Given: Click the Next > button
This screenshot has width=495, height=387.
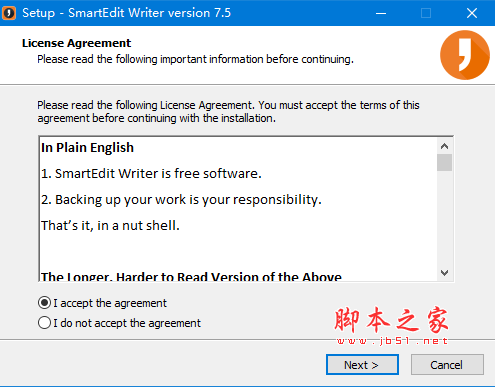Looking at the screenshot, I should click(x=362, y=365).
